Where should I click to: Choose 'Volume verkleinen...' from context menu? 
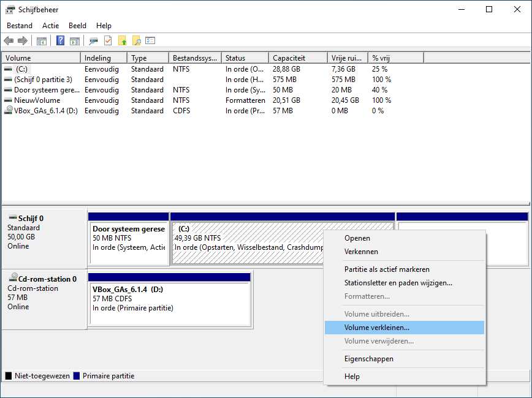(377, 328)
